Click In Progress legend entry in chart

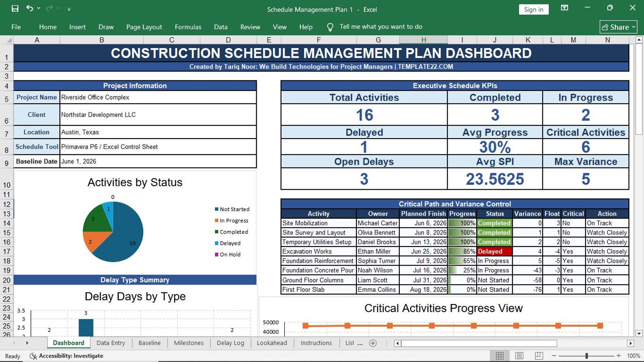click(x=231, y=221)
